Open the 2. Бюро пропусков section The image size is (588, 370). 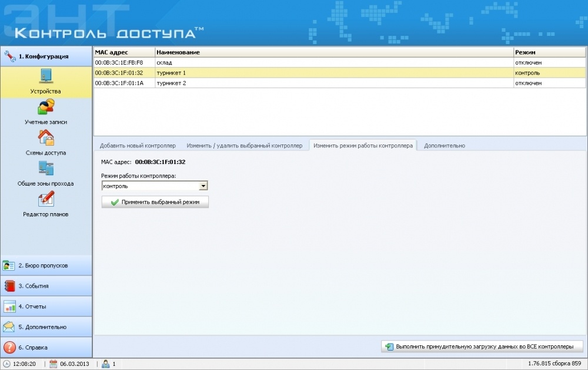click(46, 265)
